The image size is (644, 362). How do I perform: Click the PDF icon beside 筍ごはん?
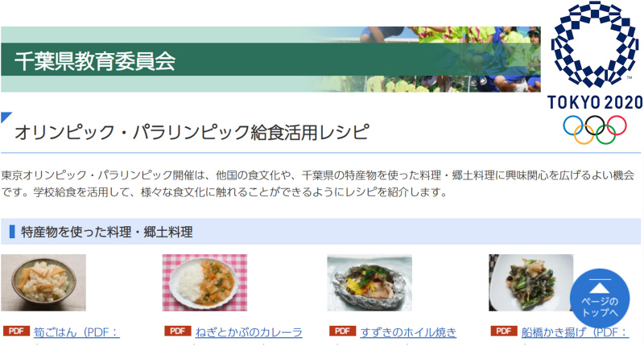16,331
